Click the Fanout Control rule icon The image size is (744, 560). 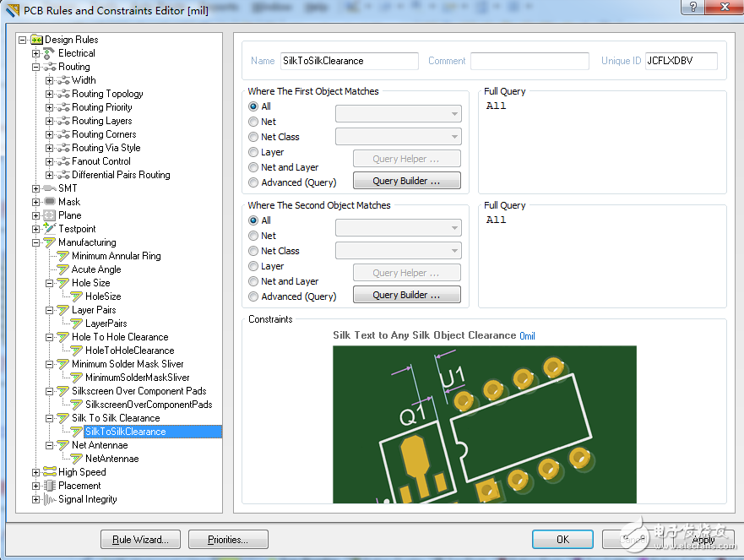point(63,161)
